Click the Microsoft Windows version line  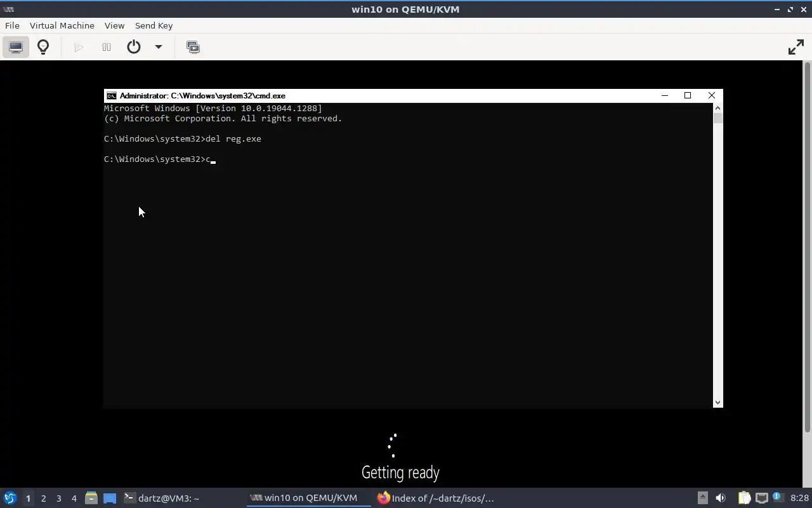click(213, 108)
